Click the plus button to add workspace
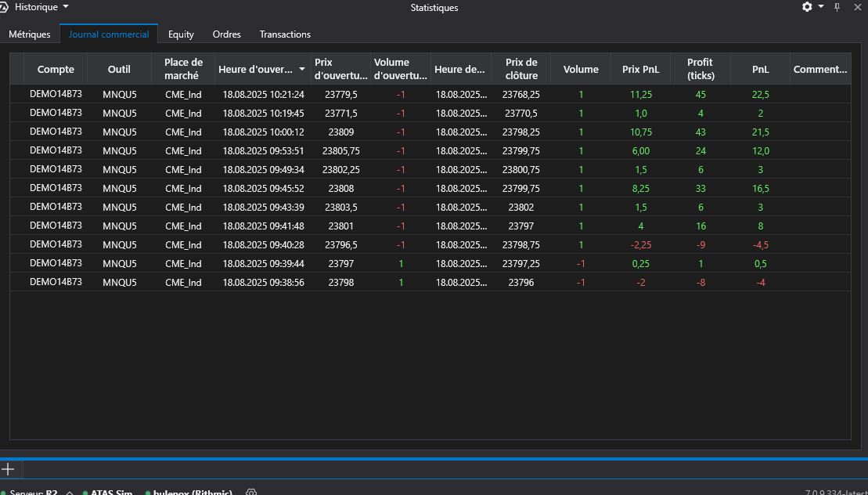 (8, 469)
